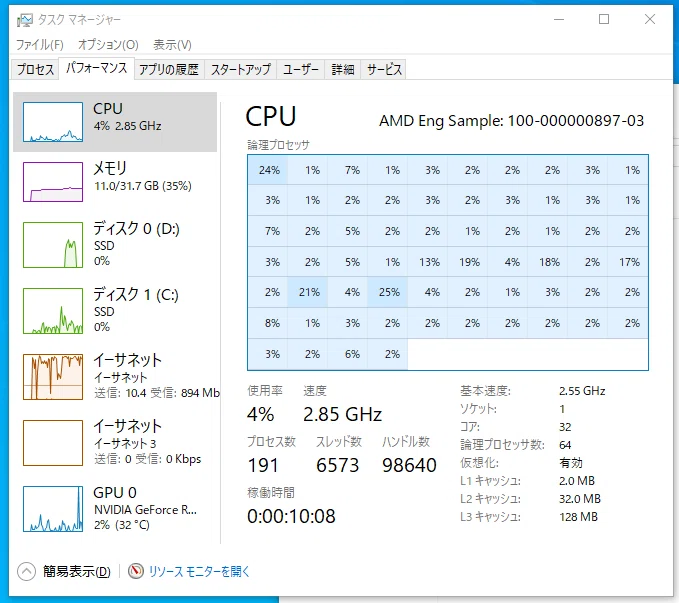
Task: Click the 6% logical processor cell
Action: (x=347, y=354)
